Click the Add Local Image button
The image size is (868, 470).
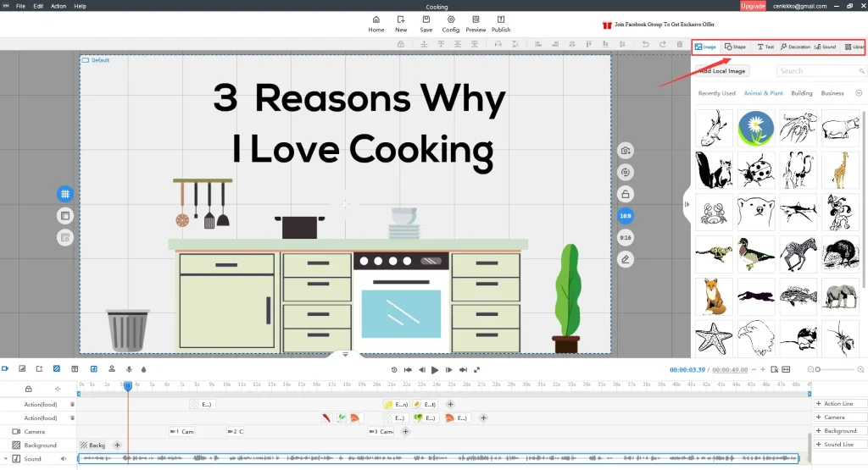pos(722,71)
